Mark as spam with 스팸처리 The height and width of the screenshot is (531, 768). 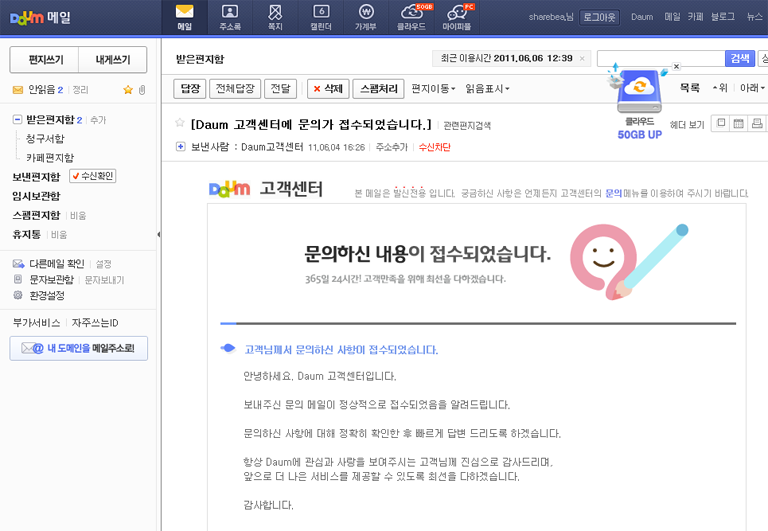point(378,89)
